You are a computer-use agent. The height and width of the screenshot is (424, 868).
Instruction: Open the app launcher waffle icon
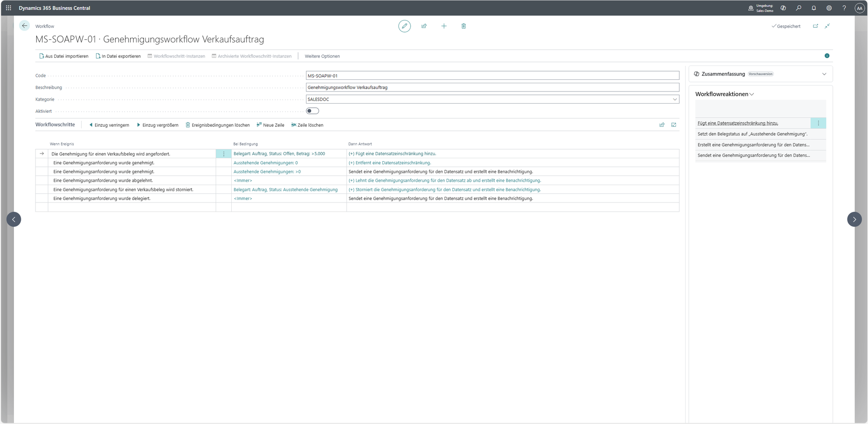8,8
